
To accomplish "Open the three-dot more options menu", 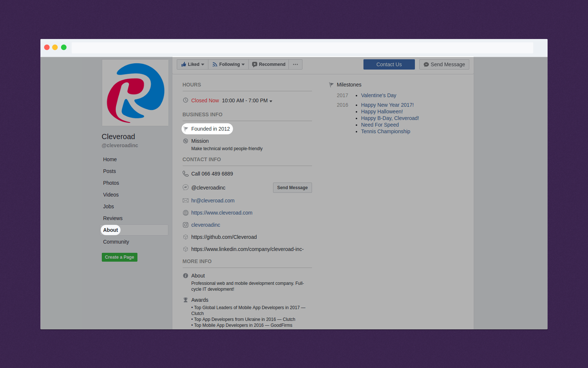I will pyautogui.click(x=295, y=64).
